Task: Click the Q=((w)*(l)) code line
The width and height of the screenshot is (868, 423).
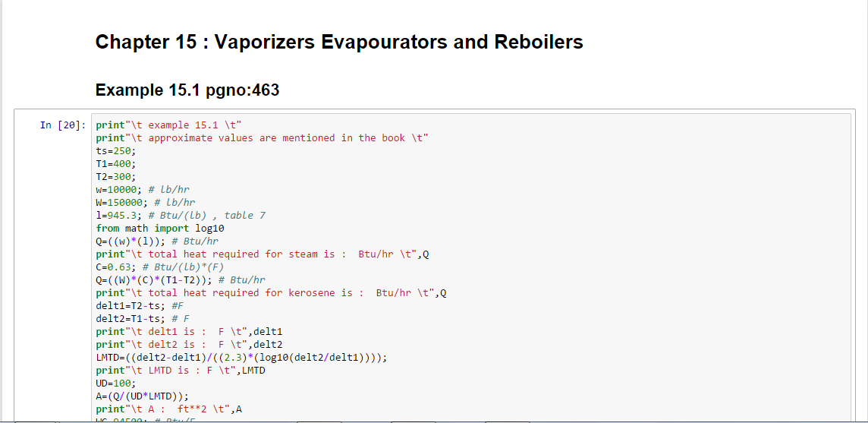Action: coord(157,241)
